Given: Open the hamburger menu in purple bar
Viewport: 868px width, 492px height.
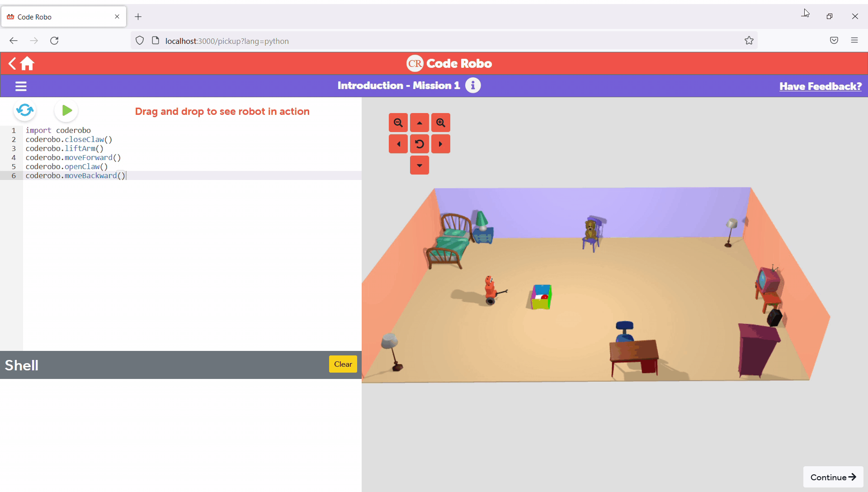Looking at the screenshot, I should point(21,86).
